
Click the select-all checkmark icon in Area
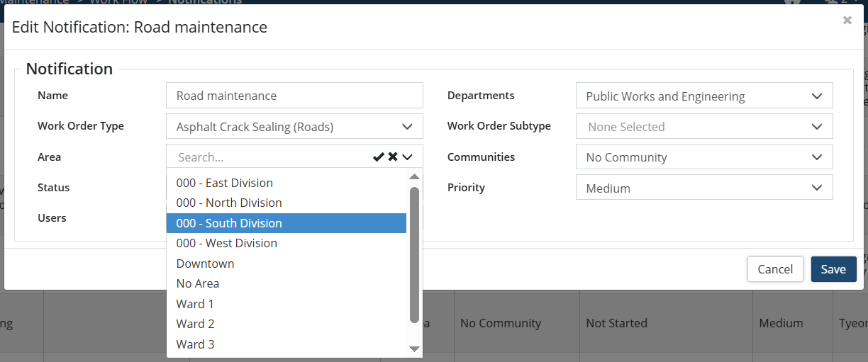click(x=379, y=157)
